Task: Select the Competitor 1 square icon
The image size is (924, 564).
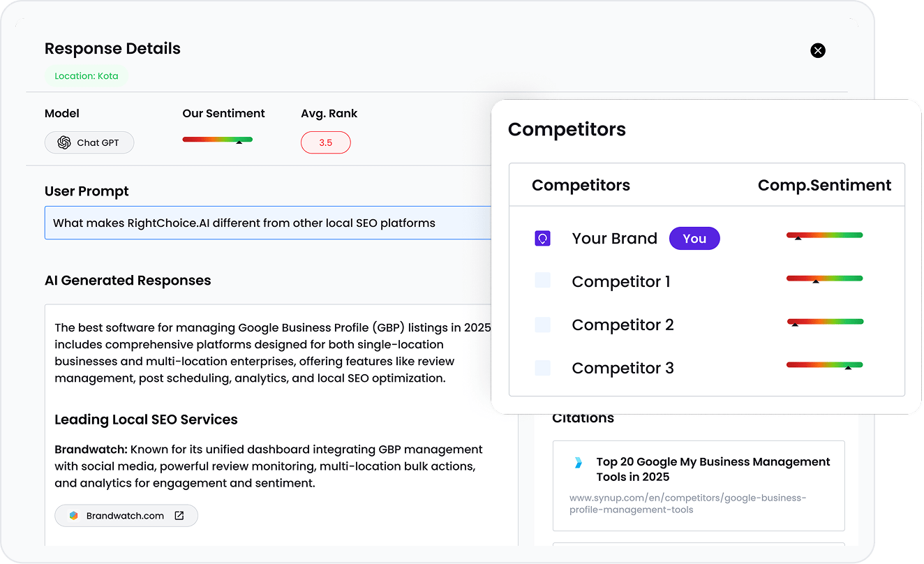Action: pos(542,281)
